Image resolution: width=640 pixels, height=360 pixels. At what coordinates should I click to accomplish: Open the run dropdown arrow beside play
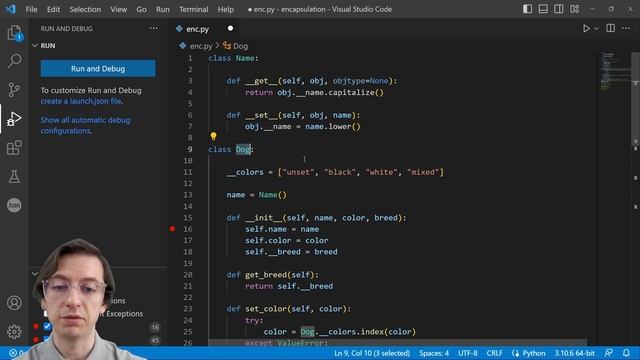pyautogui.click(x=597, y=29)
